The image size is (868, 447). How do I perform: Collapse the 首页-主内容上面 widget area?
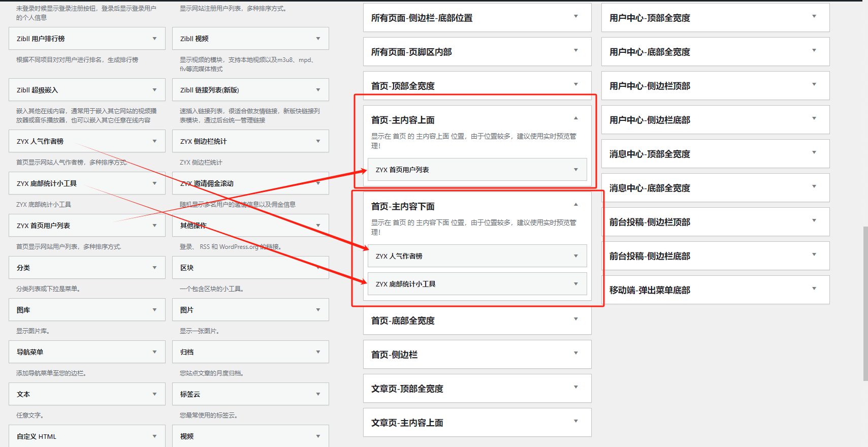575,118
